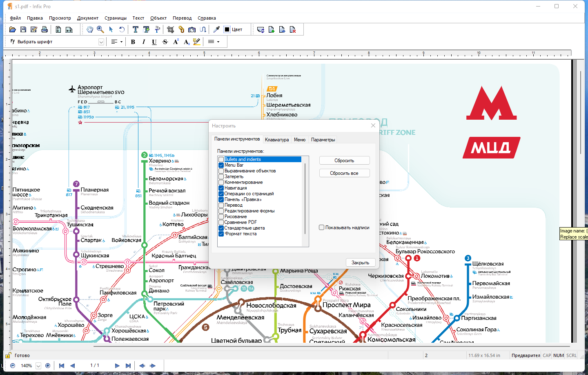Screen dimensions: 588x375
Task: Activate the Crop tool
Action: [x=171, y=29]
